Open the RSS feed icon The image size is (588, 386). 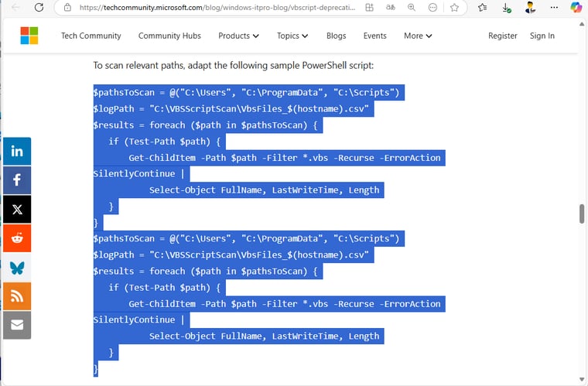click(17, 296)
